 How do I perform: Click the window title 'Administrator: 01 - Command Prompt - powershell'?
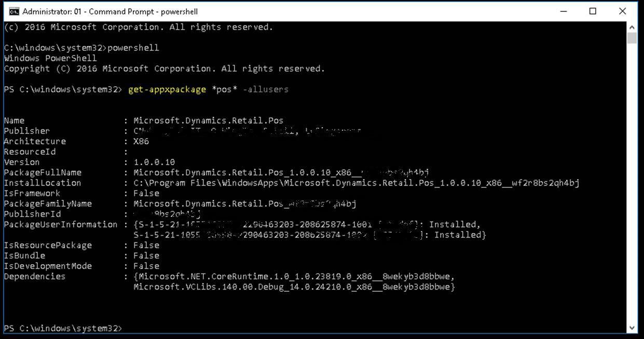[110, 11]
